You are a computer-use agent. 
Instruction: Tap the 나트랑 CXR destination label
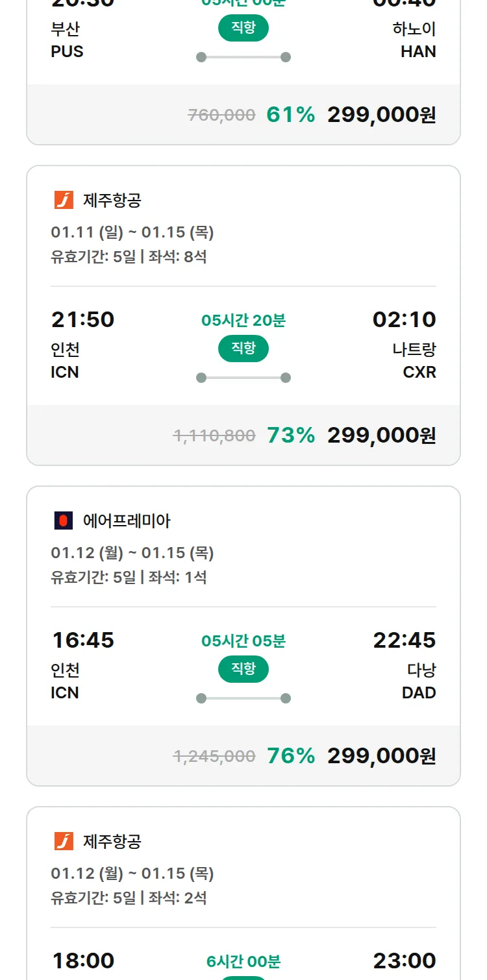tap(414, 361)
